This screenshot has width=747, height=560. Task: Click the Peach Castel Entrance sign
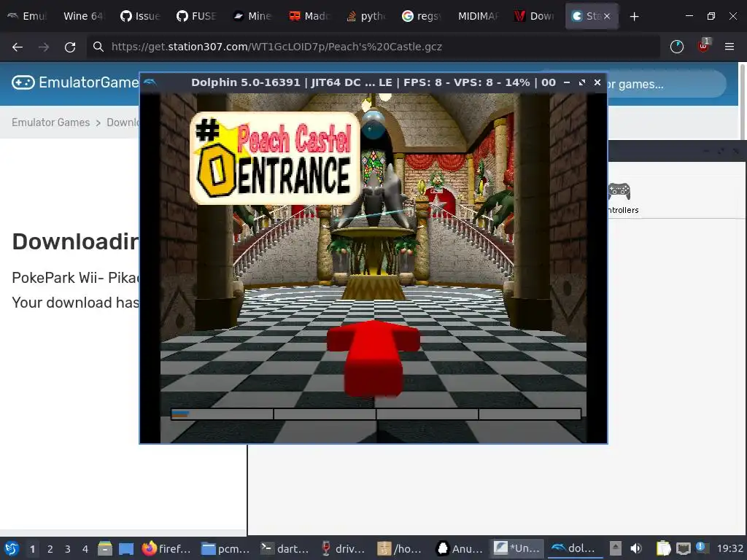tap(275, 158)
